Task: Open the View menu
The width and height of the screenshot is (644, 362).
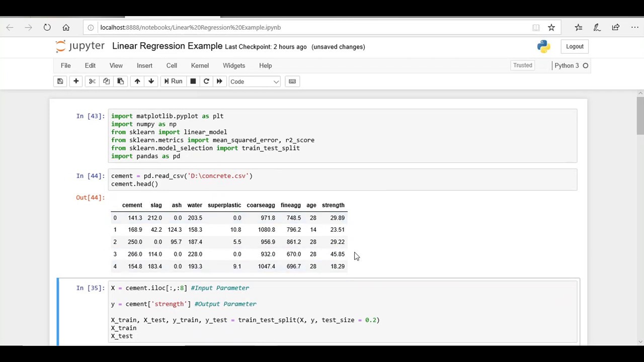Action: click(x=116, y=65)
